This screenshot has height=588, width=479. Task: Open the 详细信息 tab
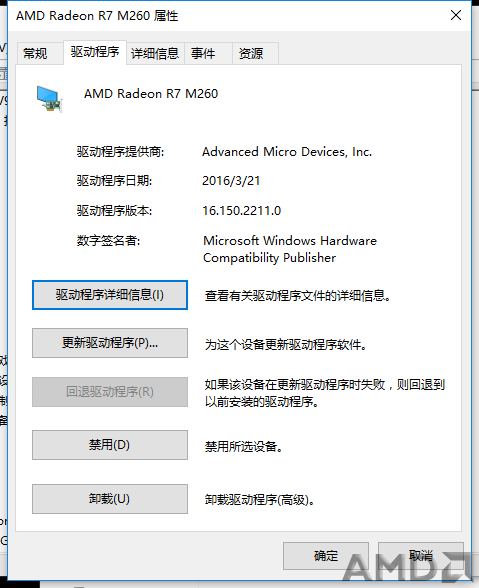pos(155,53)
